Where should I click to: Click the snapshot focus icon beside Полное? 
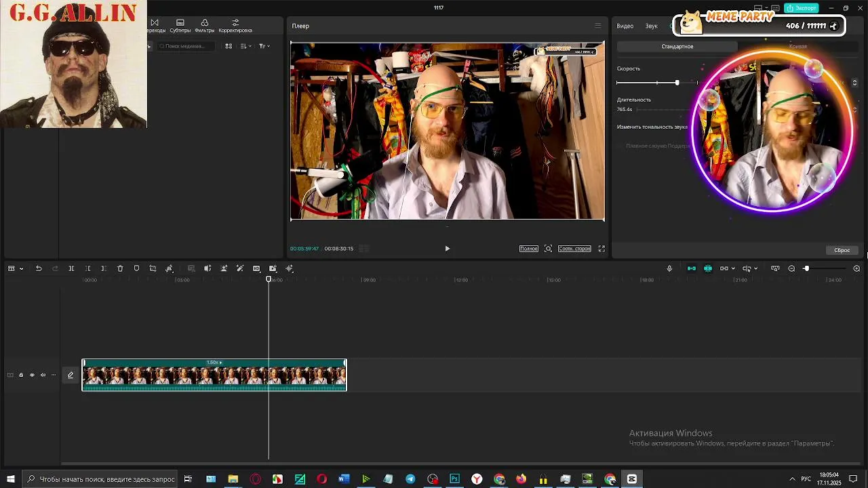coord(548,249)
